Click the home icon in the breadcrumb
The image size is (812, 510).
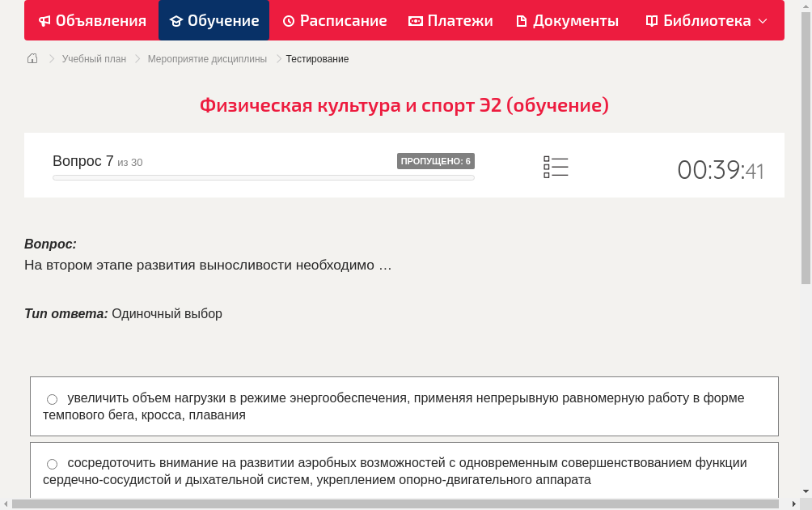(32, 58)
